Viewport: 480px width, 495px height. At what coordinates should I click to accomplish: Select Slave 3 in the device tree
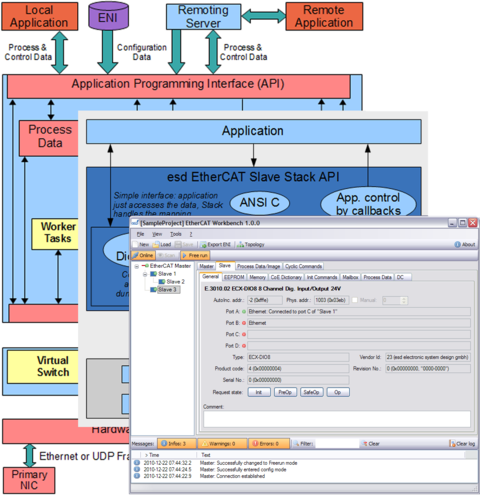(x=168, y=290)
